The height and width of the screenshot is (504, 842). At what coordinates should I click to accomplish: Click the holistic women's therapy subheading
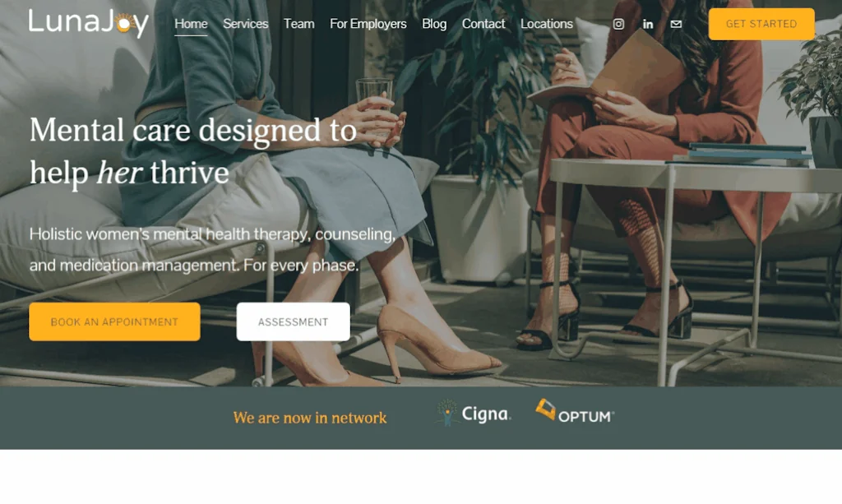(x=212, y=250)
